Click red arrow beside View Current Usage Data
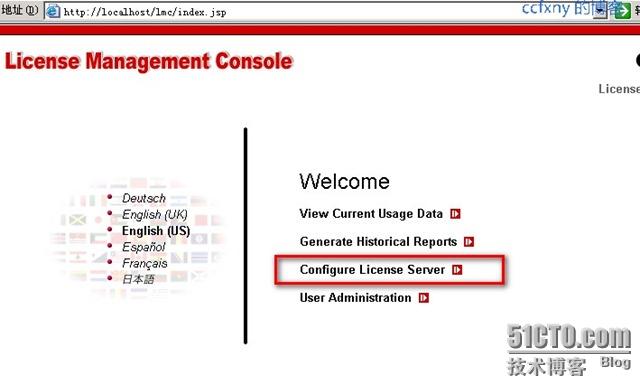This screenshot has height=385, width=640. [x=455, y=214]
